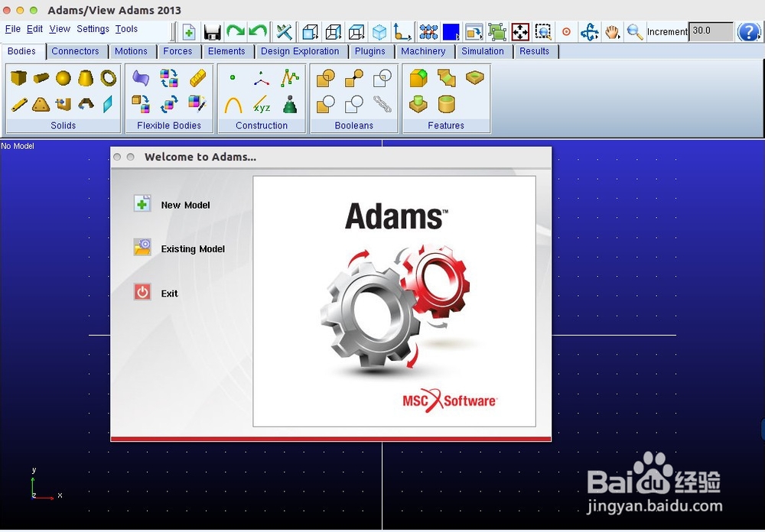Click the purple flexible body creation icon
This screenshot has height=532, width=765.
click(x=141, y=77)
